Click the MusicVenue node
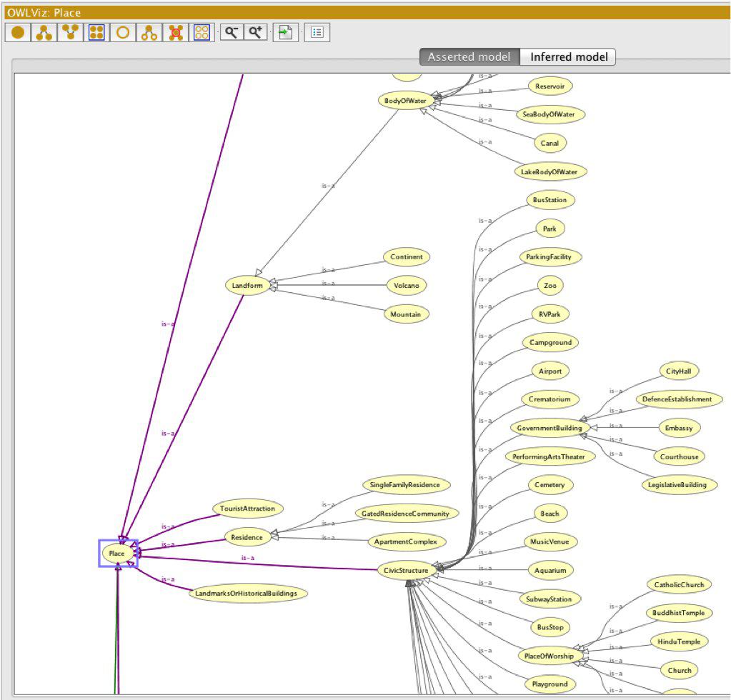Screen dimensions: 731x700 [550, 542]
